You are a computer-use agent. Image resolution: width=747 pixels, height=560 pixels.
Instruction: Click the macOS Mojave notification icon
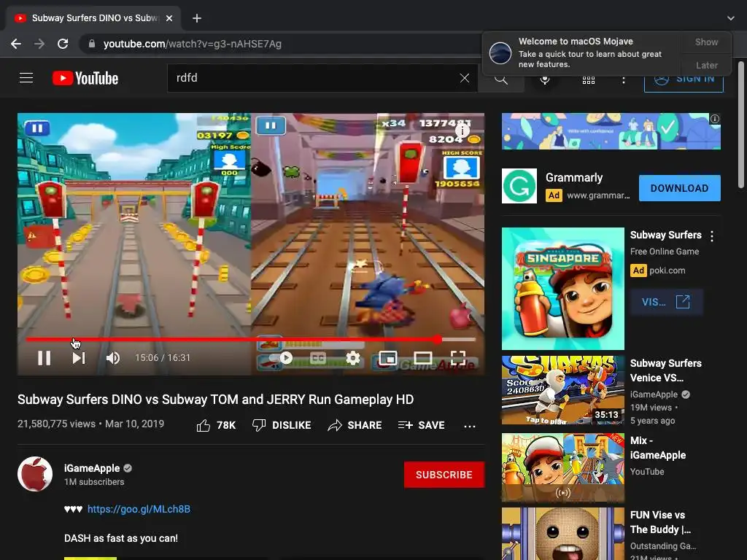click(500, 52)
